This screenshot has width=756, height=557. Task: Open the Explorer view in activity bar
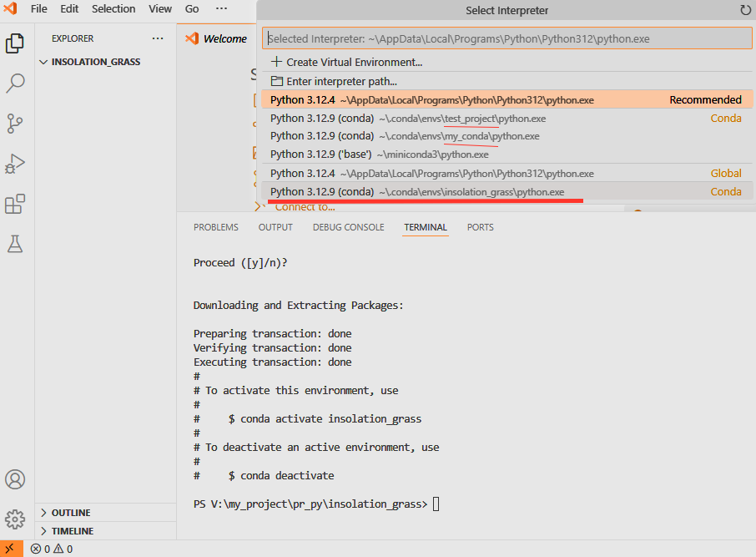(x=15, y=43)
